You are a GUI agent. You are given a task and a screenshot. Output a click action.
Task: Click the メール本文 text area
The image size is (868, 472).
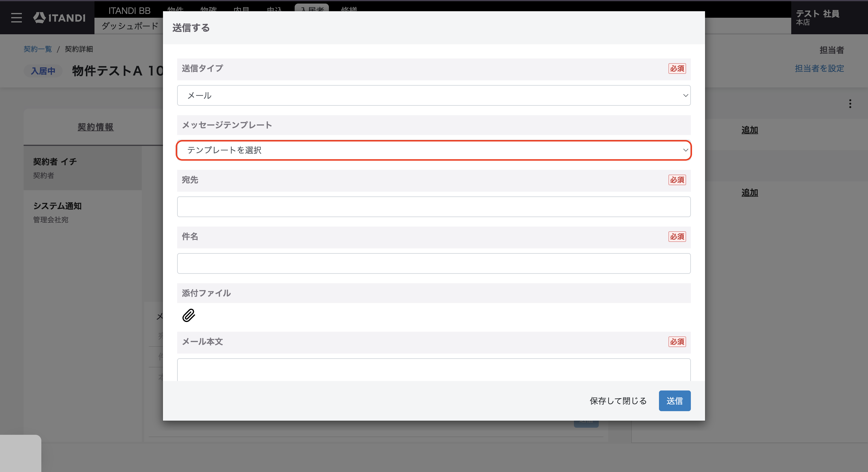434,370
